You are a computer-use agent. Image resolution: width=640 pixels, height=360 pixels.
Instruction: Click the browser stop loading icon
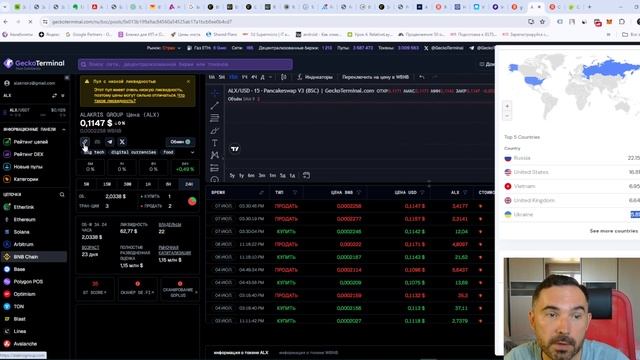tap(30, 22)
